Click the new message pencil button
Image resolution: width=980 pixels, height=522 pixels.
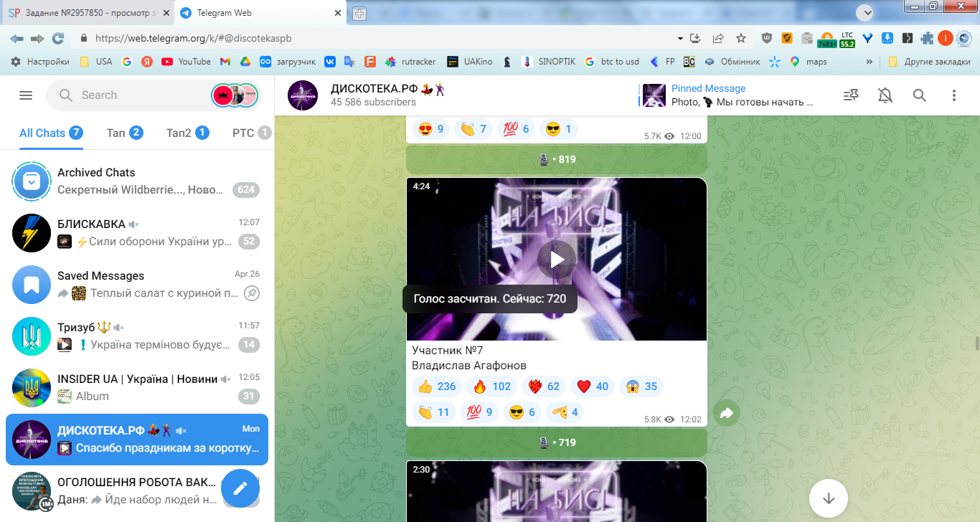(x=240, y=488)
